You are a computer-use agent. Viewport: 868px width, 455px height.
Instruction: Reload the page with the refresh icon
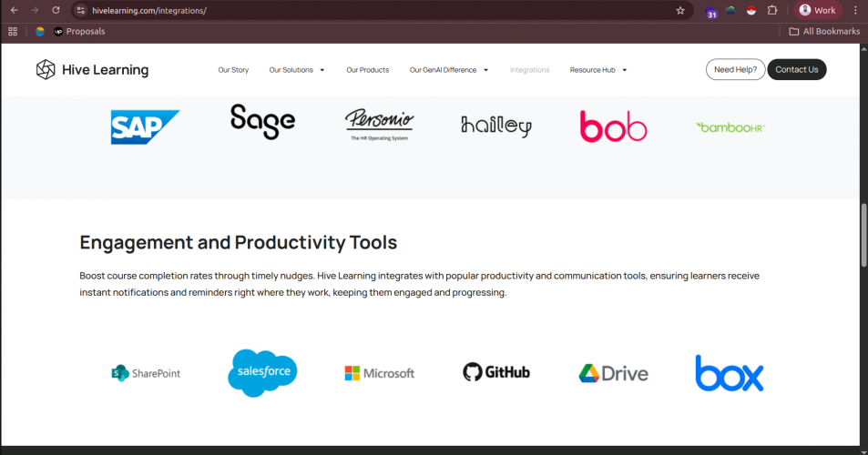[56, 11]
